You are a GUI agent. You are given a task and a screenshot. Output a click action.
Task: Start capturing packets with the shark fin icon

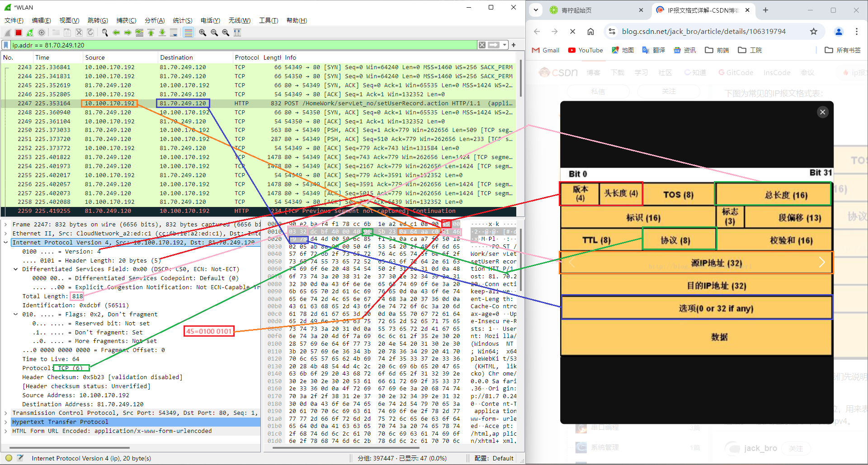(x=7, y=33)
